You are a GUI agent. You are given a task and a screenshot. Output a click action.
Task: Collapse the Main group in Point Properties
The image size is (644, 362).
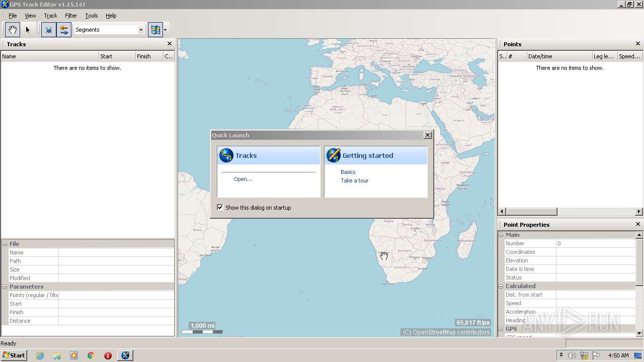[501, 235]
